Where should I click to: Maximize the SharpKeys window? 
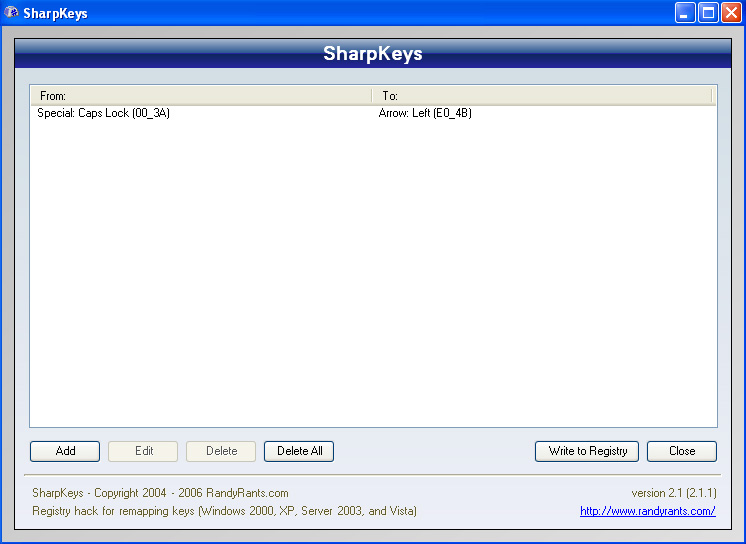[x=708, y=13]
